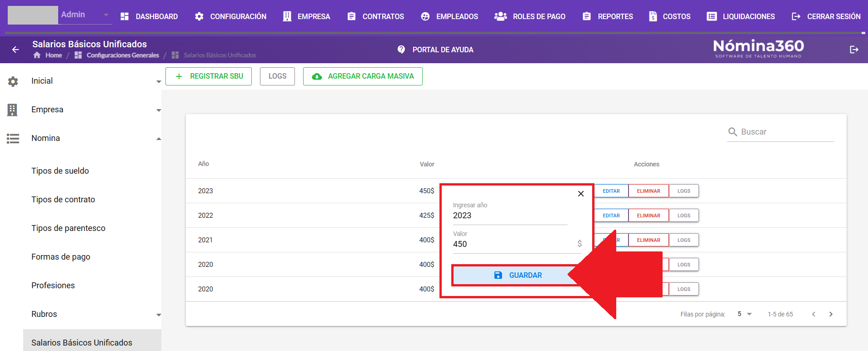Select Salarios Básicos Unificados in sidebar

[92, 340]
